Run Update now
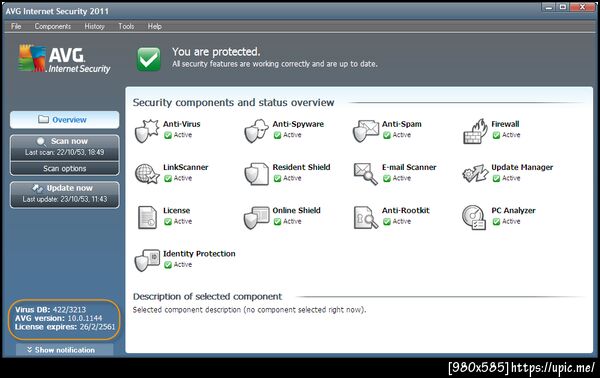 65,194
